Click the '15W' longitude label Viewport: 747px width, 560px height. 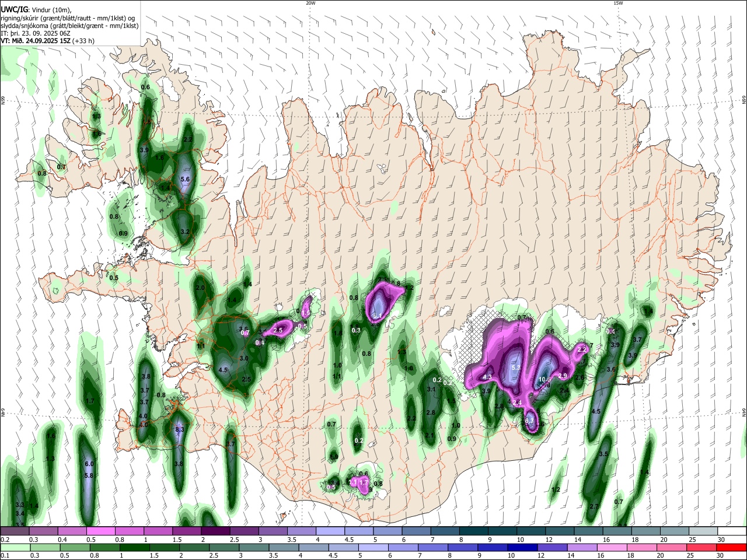tap(617, 2)
